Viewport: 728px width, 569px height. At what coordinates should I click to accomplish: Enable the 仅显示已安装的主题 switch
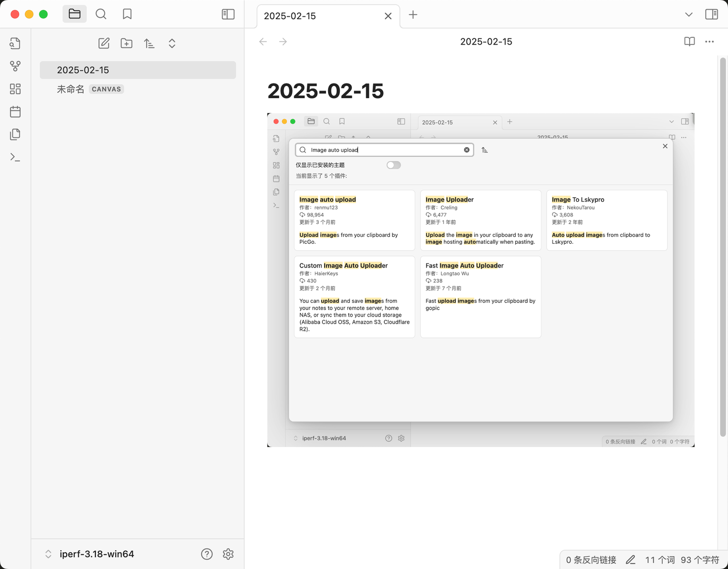[x=393, y=165]
